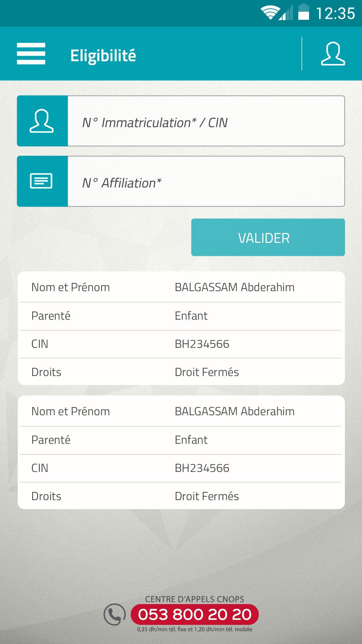Select second card's CIN value BH234566
The height and width of the screenshot is (644, 362).
tap(202, 468)
